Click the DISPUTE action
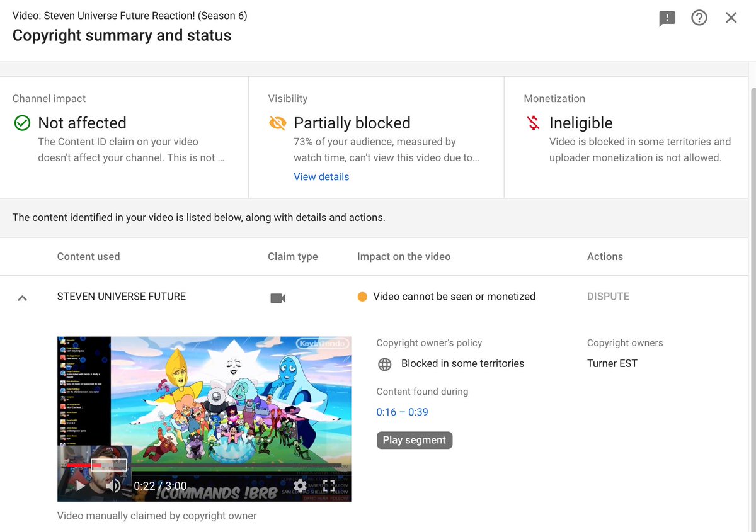 click(608, 297)
